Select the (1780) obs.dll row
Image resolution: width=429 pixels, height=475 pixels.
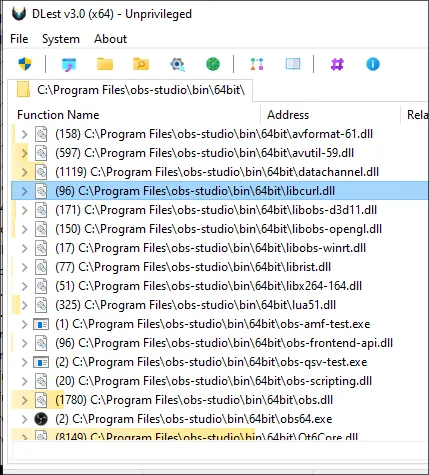(x=220, y=400)
